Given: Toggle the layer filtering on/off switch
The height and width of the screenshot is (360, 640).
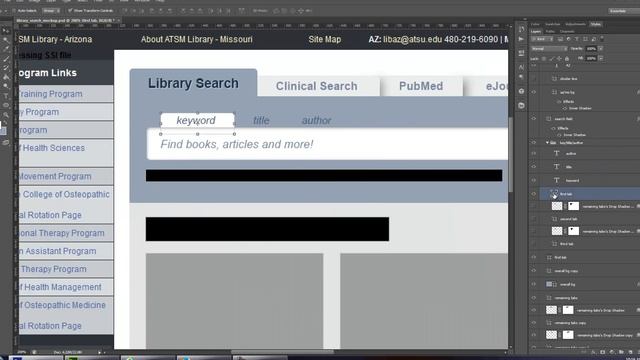Looking at the screenshot, I should point(602,39).
